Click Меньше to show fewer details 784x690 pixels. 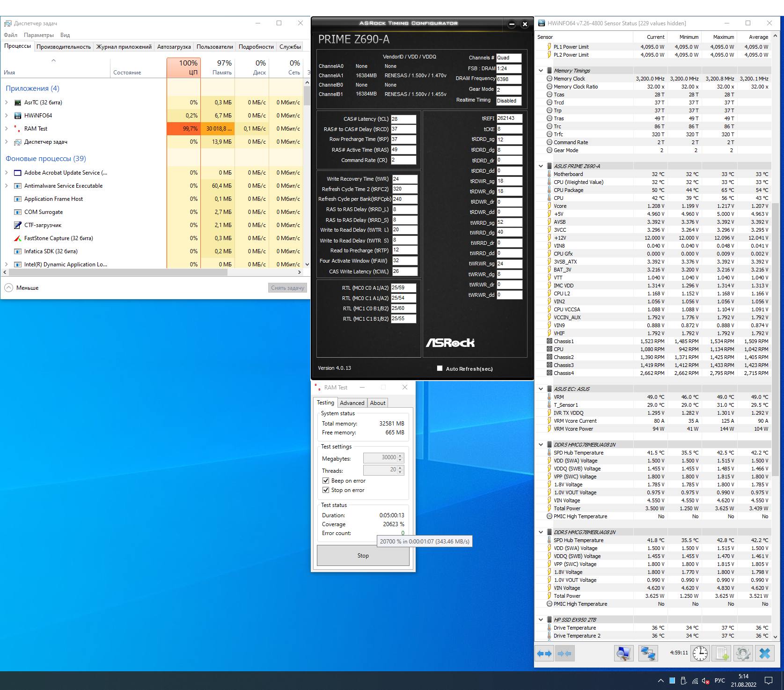tap(22, 288)
